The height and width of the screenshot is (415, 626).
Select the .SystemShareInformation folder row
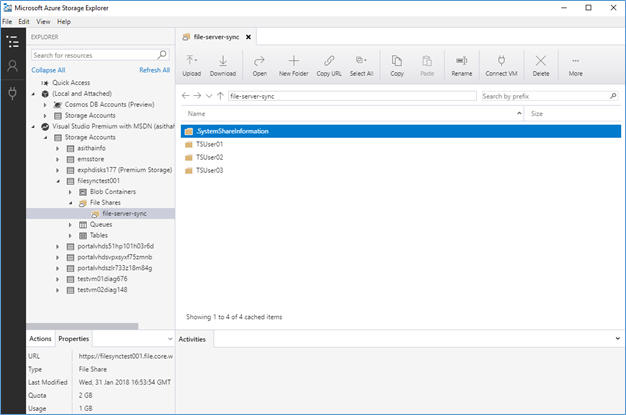pyautogui.click(x=401, y=131)
